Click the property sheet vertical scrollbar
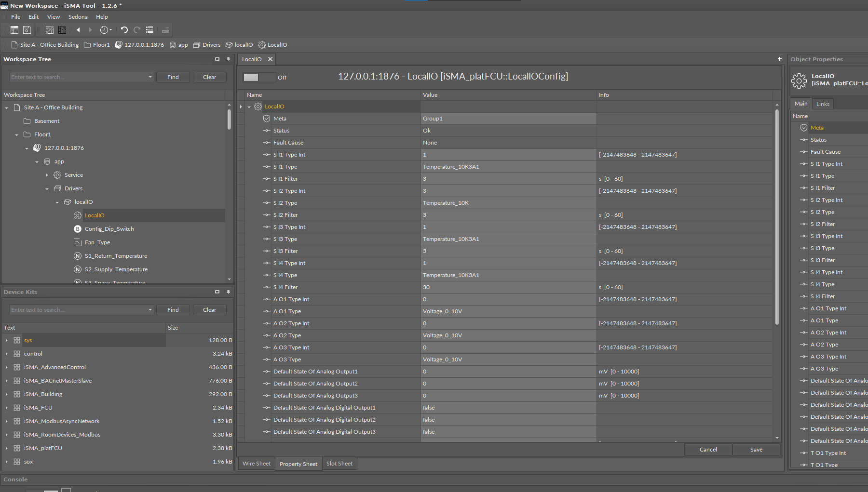 (777, 217)
